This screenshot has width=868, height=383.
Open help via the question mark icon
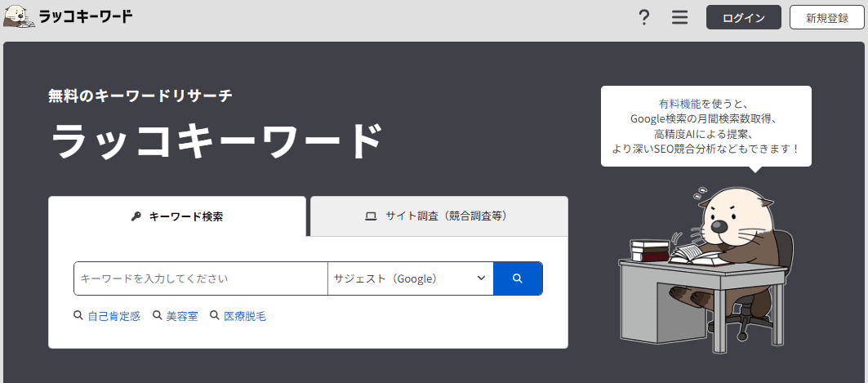click(x=643, y=18)
